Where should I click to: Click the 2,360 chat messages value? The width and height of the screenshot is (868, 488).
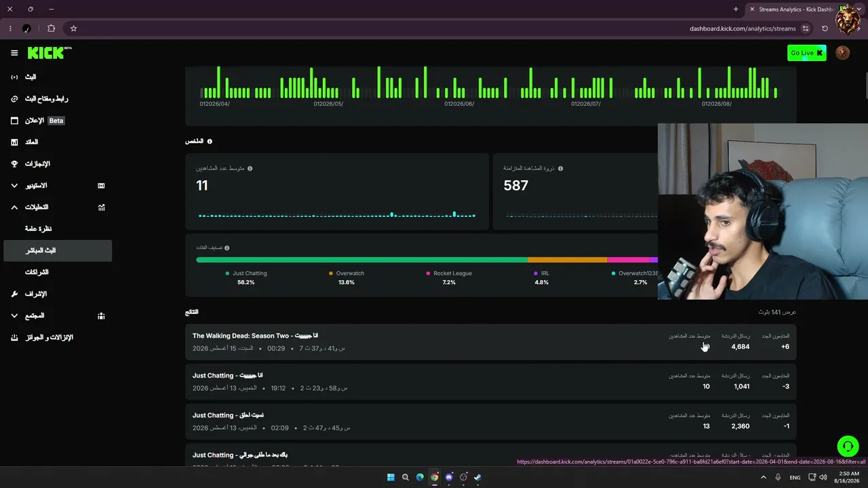pos(741,426)
